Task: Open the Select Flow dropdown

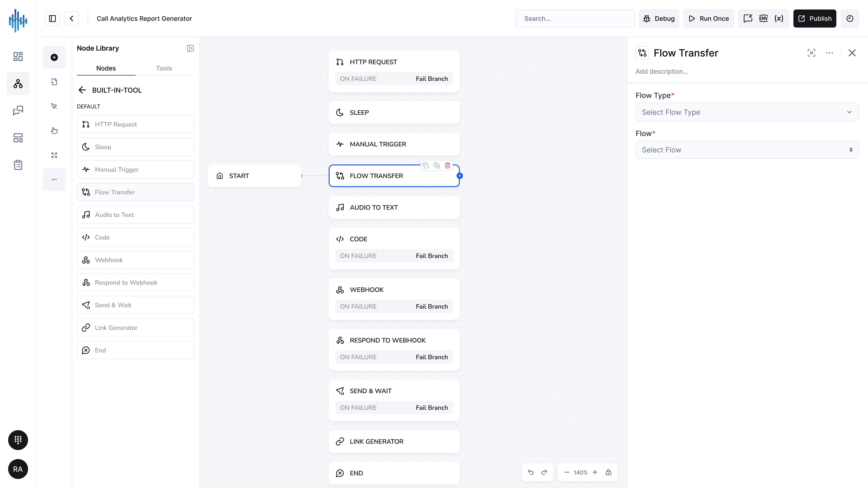Action: [747, 150]
